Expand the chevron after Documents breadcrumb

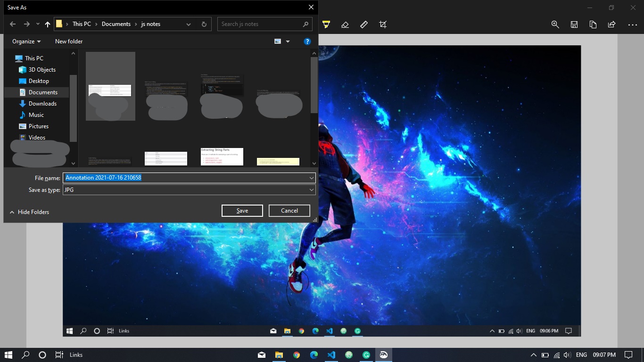pyautogui.click(x=136, y=24)
